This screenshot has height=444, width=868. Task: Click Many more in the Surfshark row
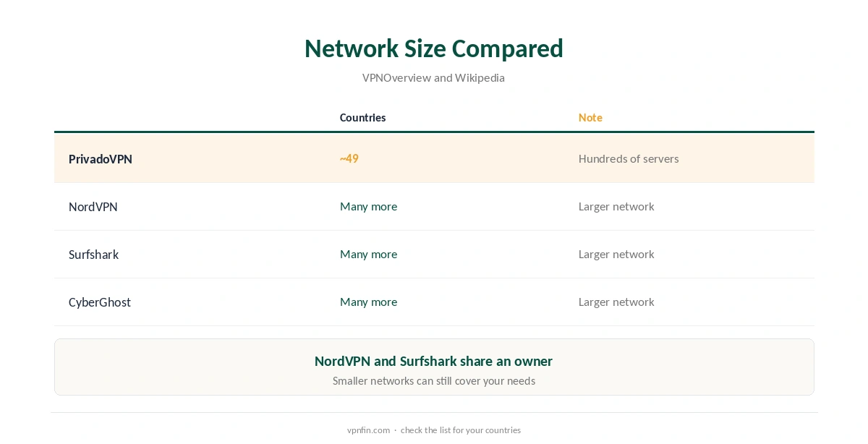point(368,254)
